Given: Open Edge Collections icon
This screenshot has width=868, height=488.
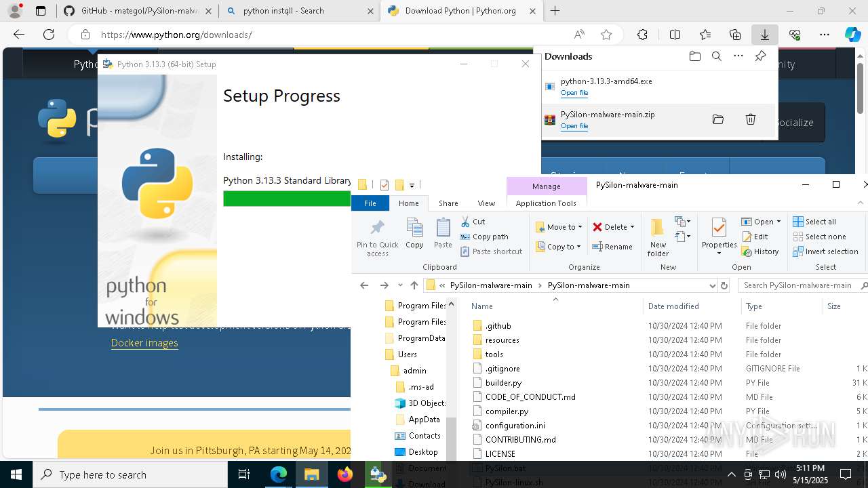Looking at the screenshot, I should [735, 35].
